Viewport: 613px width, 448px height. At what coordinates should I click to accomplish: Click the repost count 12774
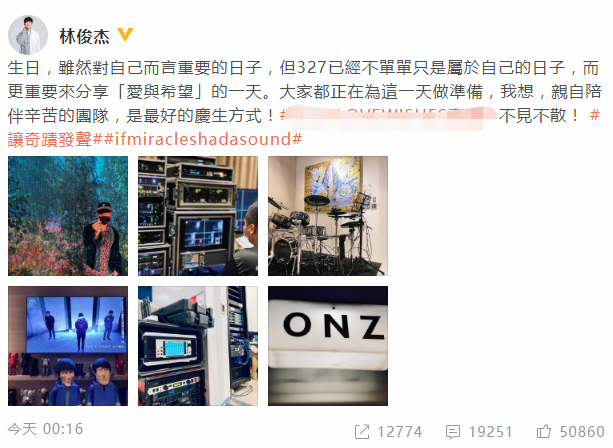click(x=400, y=432)
